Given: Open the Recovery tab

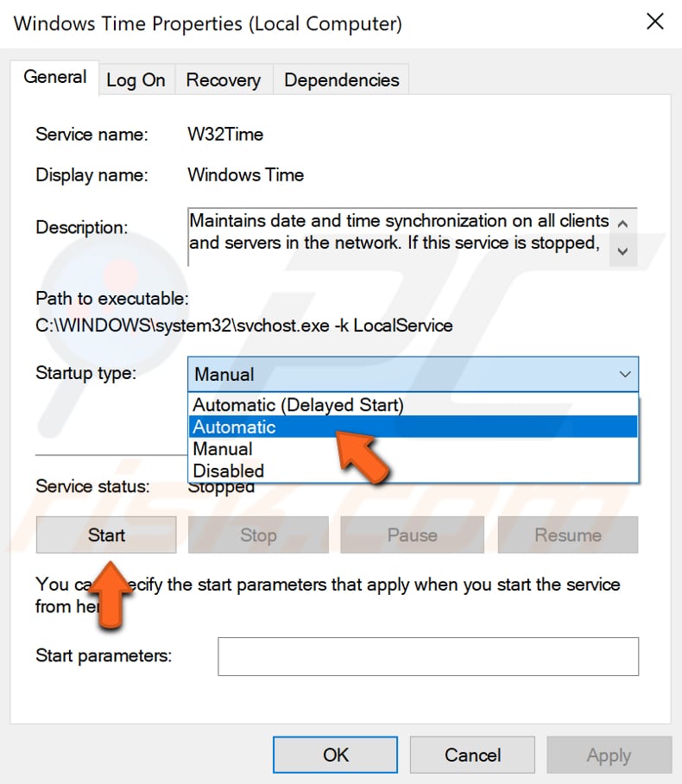Looking at the screenshot, I should click(x=223, y=79).
